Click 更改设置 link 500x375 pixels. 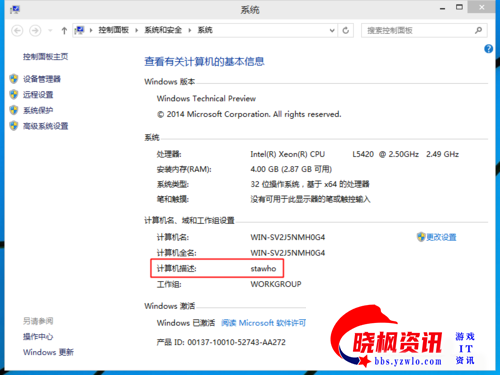[441, 237]
